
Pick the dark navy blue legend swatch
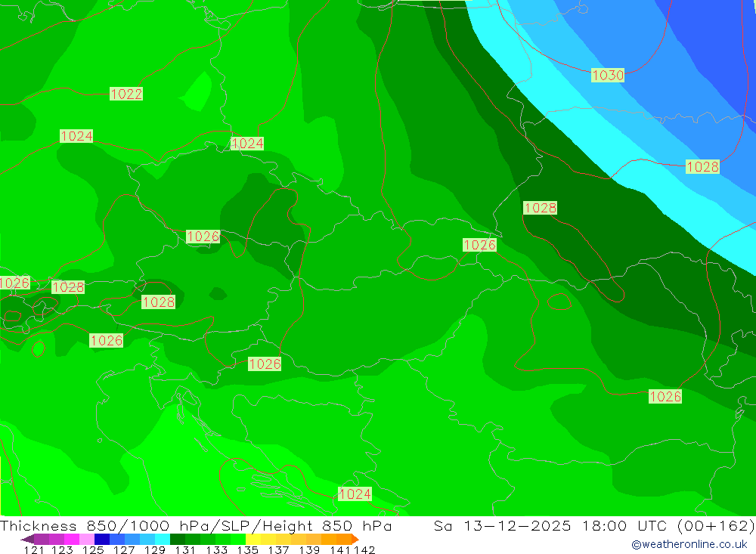[102, 539]
